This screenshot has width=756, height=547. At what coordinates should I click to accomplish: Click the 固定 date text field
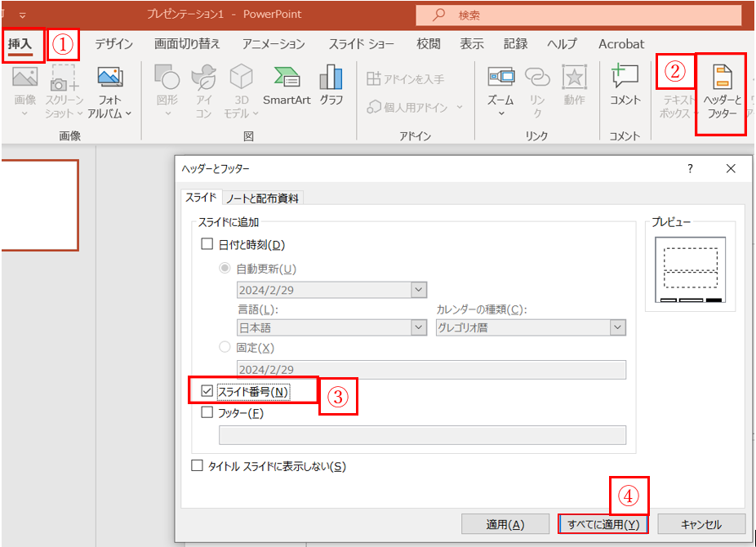pos(431,369)
